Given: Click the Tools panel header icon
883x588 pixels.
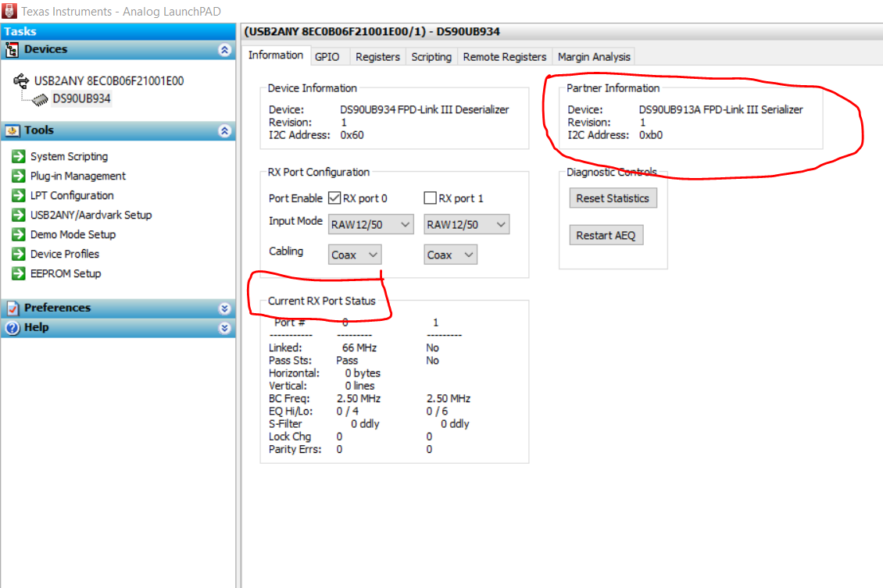Looking at the screenshot, I should 12,130.
